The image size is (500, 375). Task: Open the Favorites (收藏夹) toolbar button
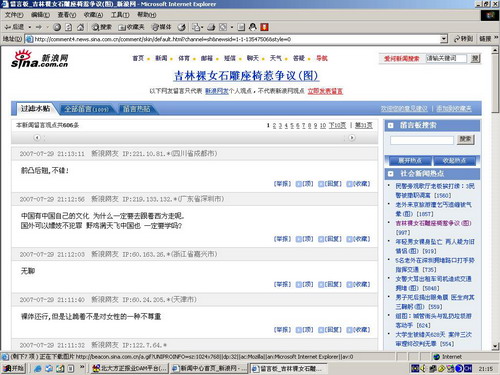point(131,27)
